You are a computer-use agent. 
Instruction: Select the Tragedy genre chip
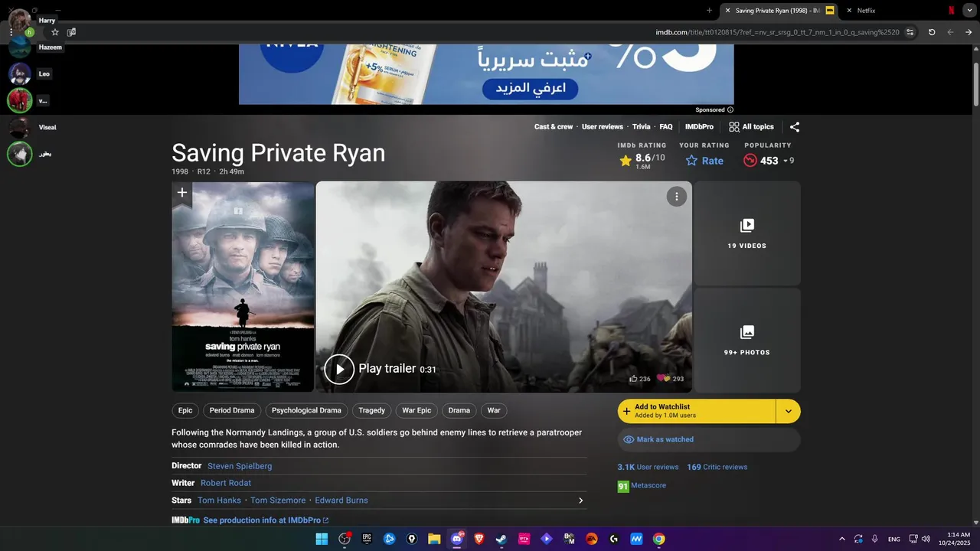pos(372,411)
